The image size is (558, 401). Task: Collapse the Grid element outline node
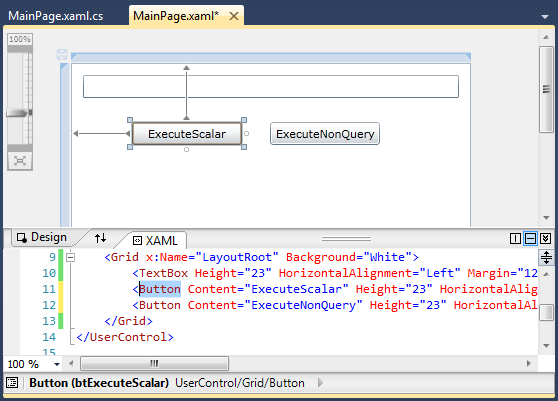click(x=71, y=257)
